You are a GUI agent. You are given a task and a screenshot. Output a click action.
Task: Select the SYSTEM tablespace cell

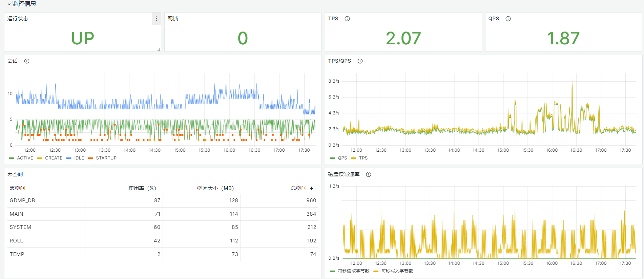(x=46, y=227)
